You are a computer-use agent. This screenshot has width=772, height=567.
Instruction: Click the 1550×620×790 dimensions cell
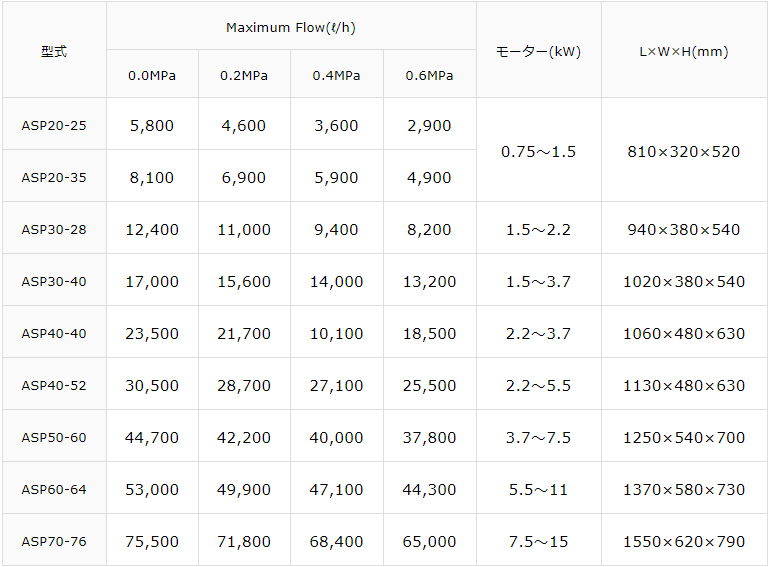684,542
